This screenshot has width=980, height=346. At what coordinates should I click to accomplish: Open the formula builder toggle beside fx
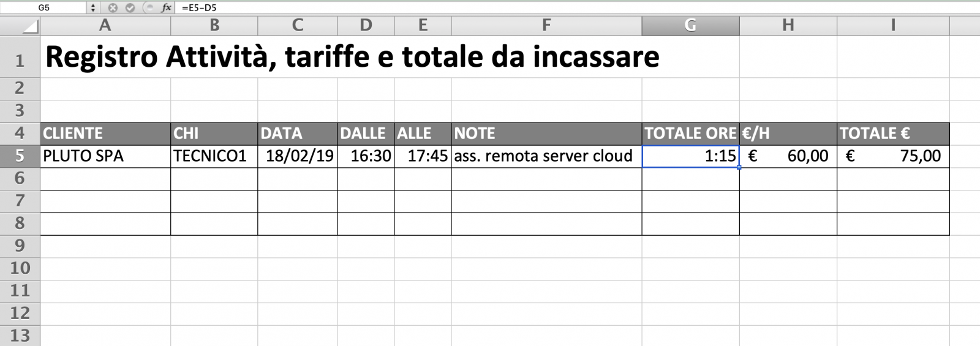click(x=148, y=8)
